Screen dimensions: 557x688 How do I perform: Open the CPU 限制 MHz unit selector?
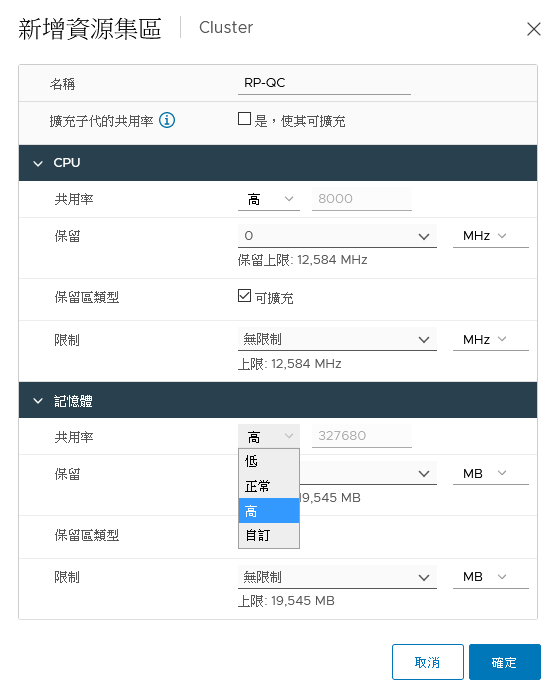point(490,339)
